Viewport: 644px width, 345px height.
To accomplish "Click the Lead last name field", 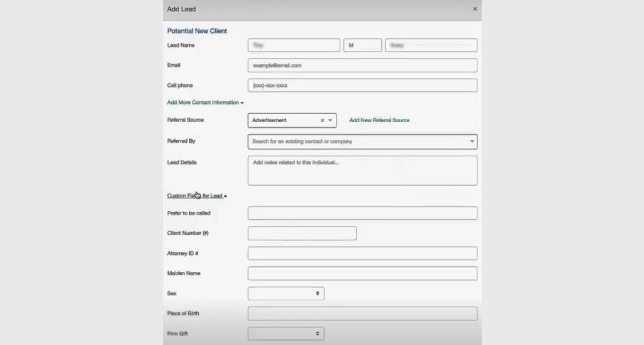I will (431, 45).
